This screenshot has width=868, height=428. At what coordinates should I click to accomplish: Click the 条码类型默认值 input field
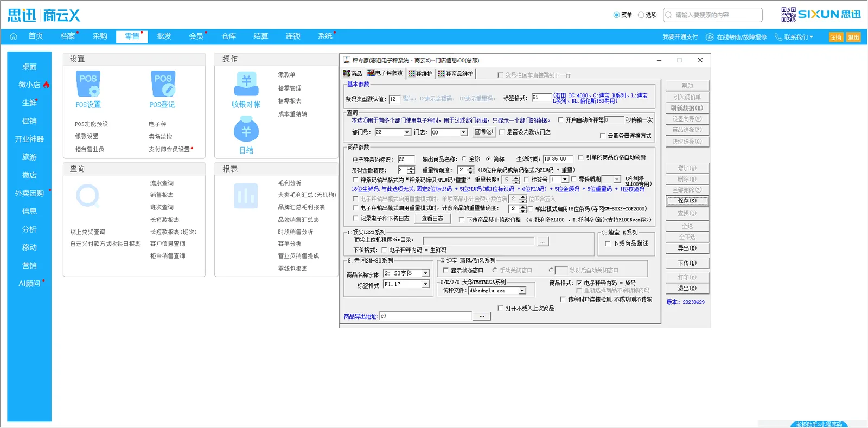click(394, 99)
